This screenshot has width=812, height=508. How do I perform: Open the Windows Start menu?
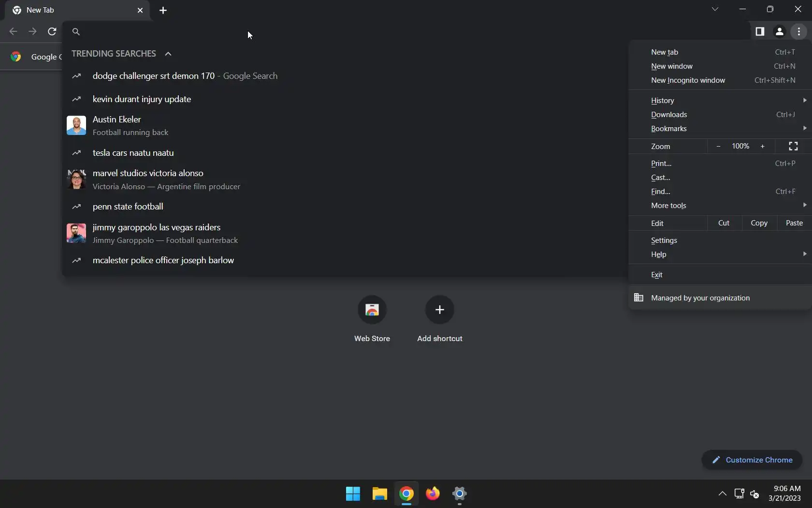tap(353, 494)
